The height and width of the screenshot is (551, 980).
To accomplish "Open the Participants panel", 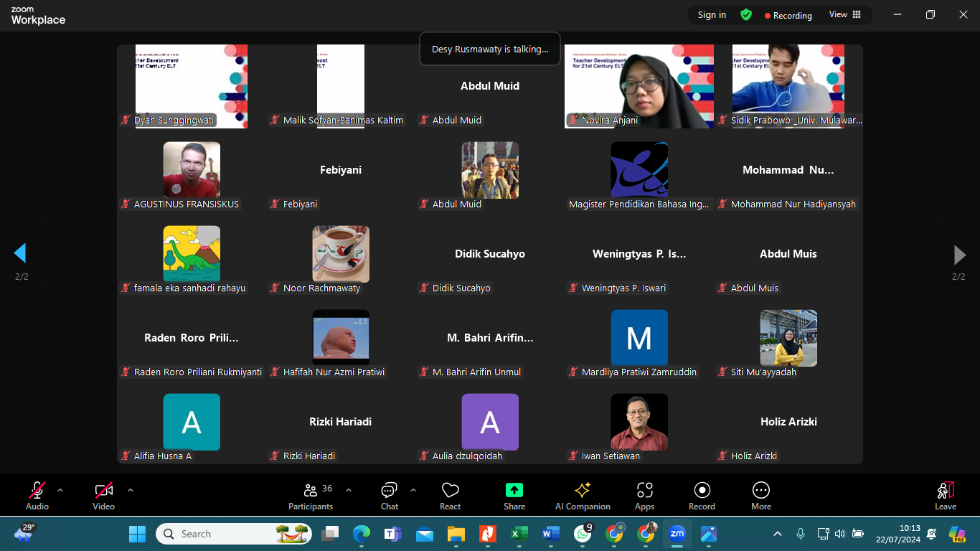I will tap(311, 496).
